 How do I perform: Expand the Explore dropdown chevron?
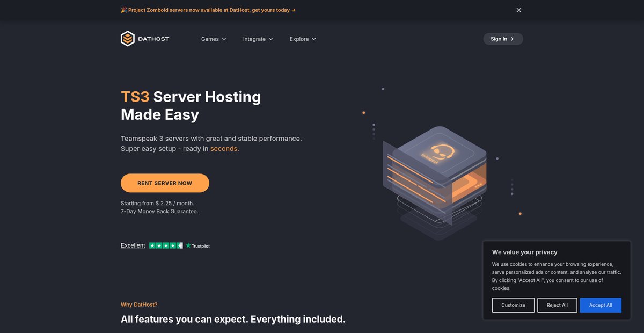(x=314, y=39)
